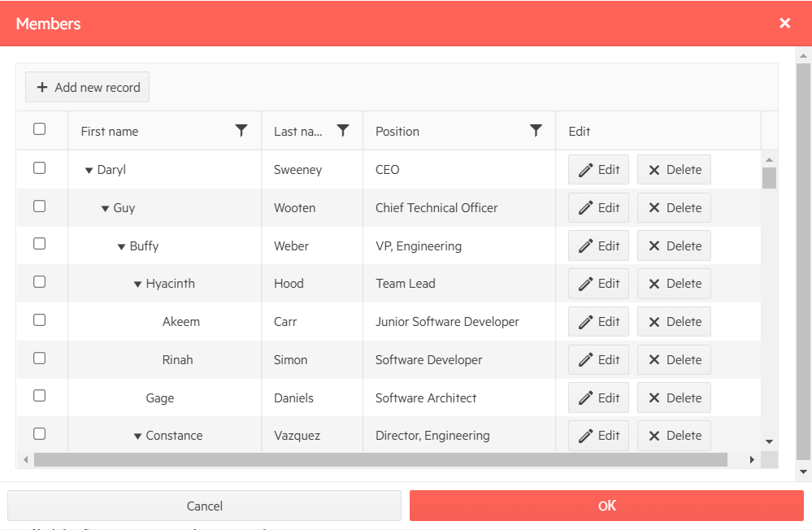812x530 pixels.
Task: Delete Constance Vazquez's record
Action: (x=674, y=436)
